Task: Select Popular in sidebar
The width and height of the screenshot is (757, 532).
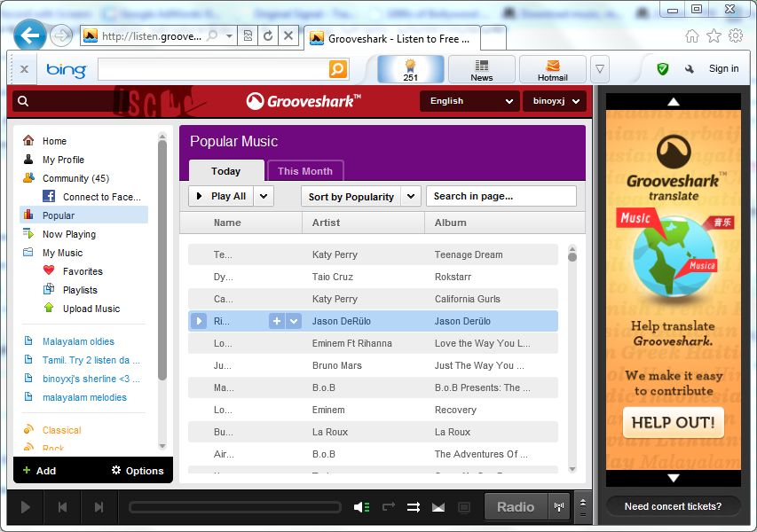Action: (84, 215)
